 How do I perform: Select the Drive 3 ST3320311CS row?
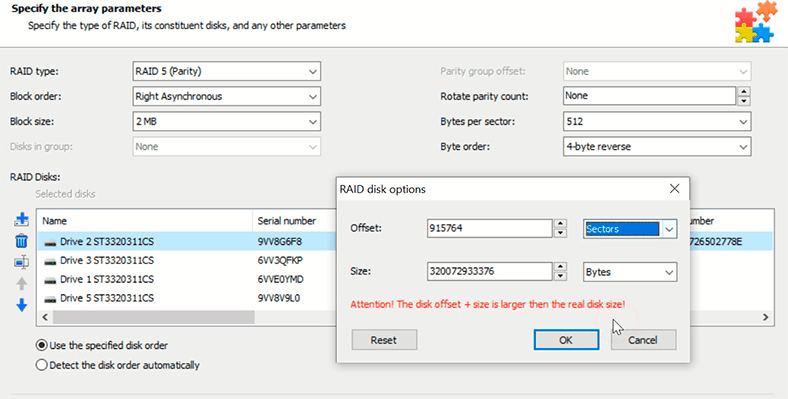pos(187,261)
